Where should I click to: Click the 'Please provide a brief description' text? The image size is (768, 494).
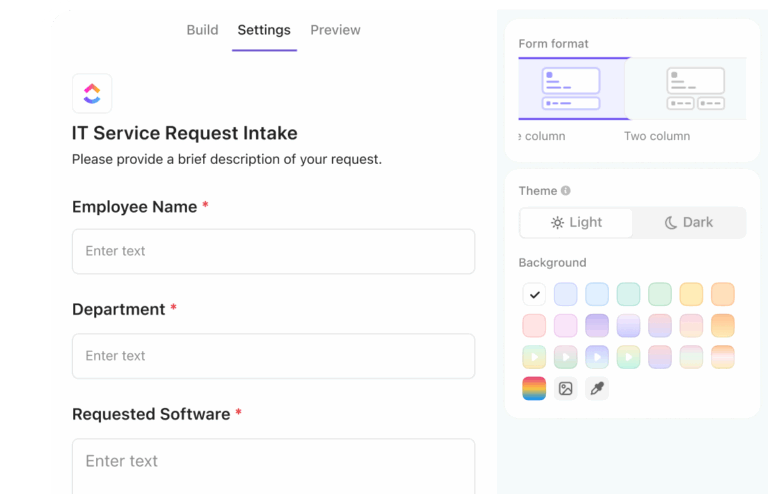point(227,160)
